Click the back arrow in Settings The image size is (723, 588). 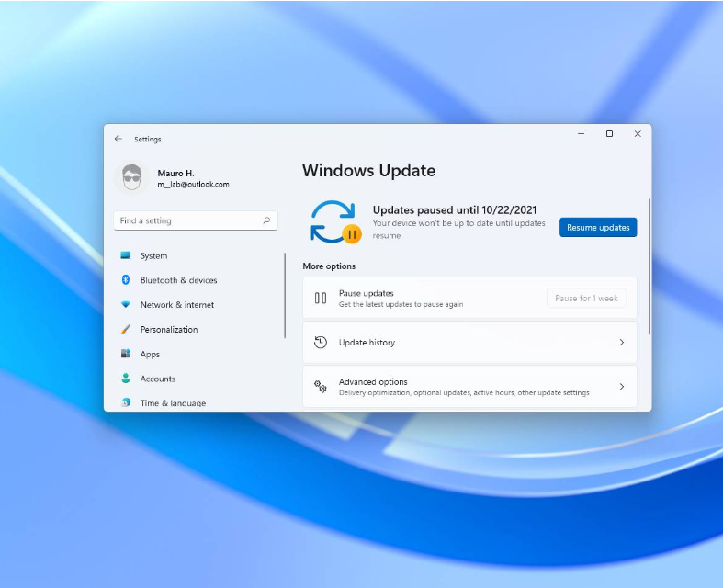click(x=119, y=139)
